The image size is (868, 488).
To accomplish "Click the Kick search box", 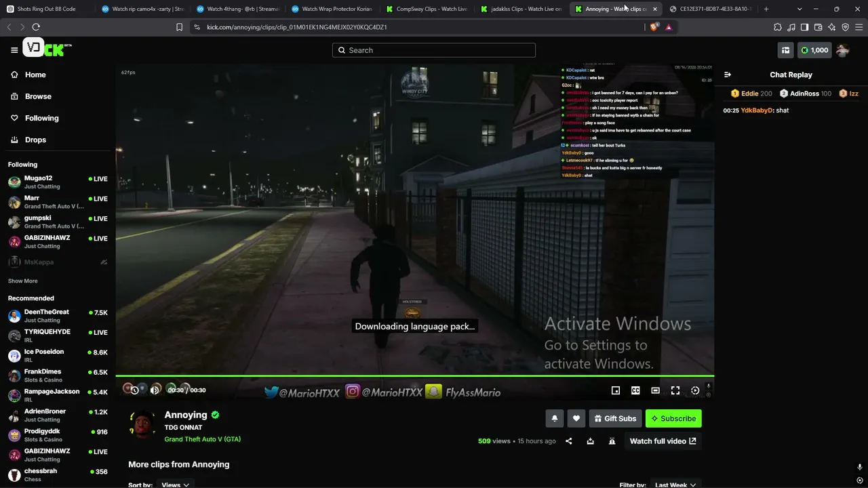I will (x=434, y=50).
